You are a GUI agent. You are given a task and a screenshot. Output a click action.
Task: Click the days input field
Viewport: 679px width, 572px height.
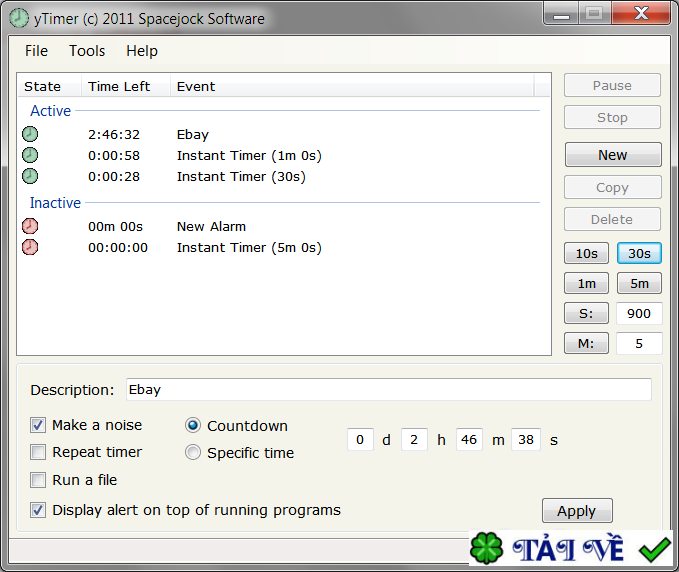tap(360, 440)
